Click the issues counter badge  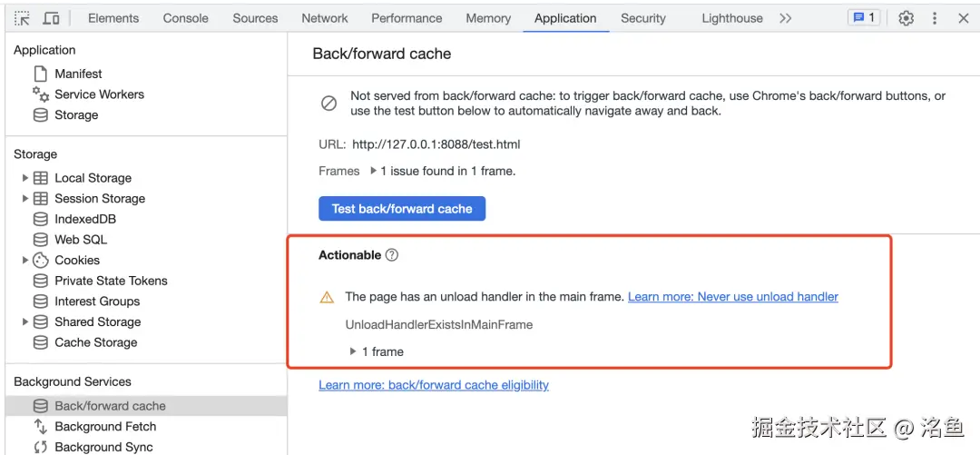(x=863, y=18)
